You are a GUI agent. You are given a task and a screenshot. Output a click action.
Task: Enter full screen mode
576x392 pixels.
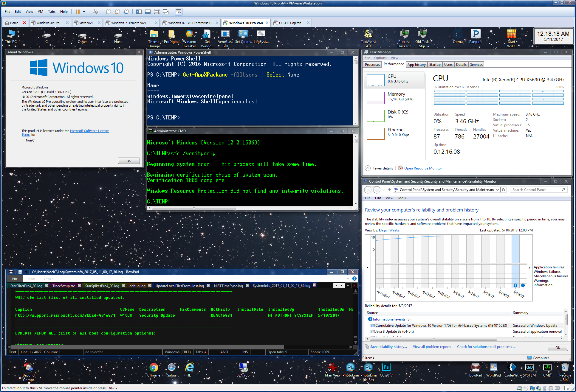[157, 12]
